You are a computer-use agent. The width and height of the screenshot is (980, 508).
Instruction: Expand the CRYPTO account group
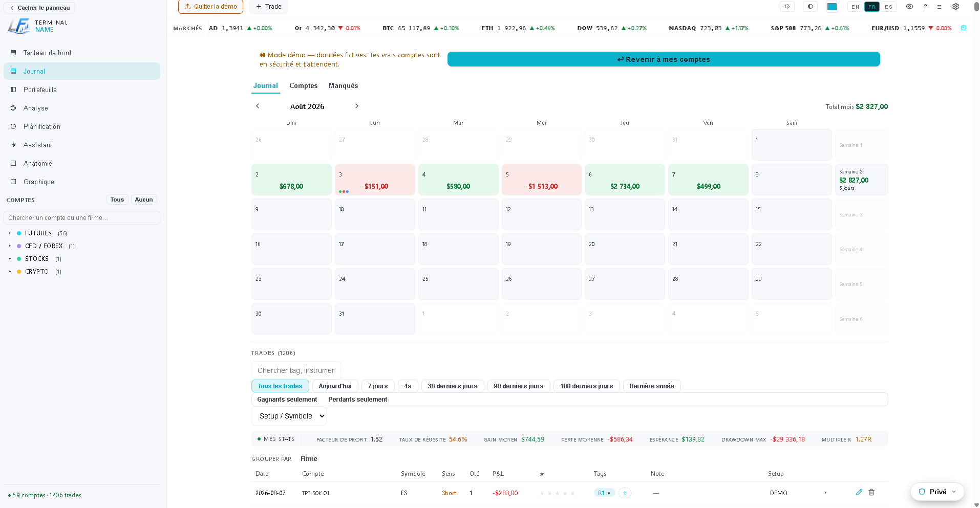click(10, 272)
